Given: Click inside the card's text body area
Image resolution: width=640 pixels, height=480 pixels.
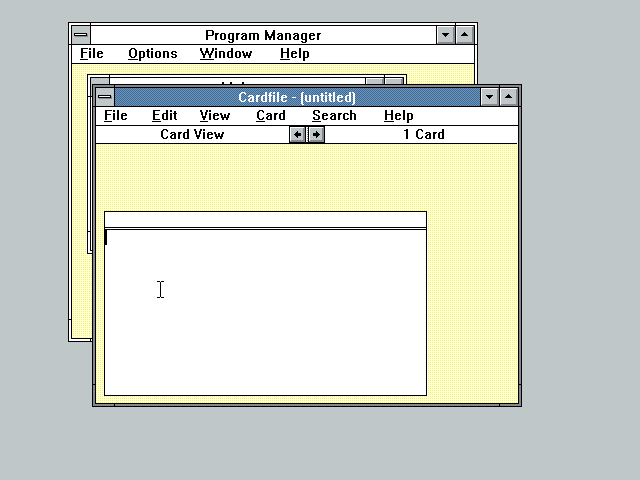Looking at the screenshot, I should click(x=265, y=312).
